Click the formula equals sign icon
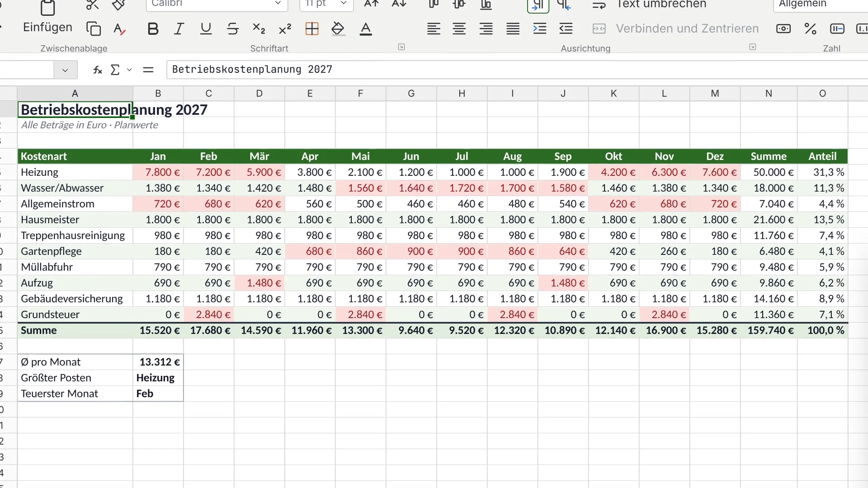The height and width of the screenshot is (488, 868). pos(148,70)
